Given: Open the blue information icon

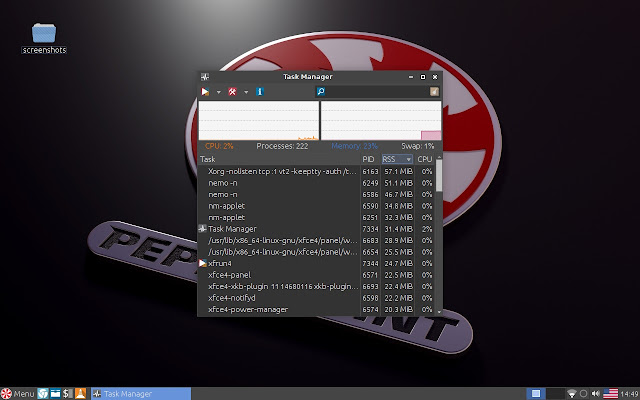Looking at the screenshot, I should pos(260,92).
